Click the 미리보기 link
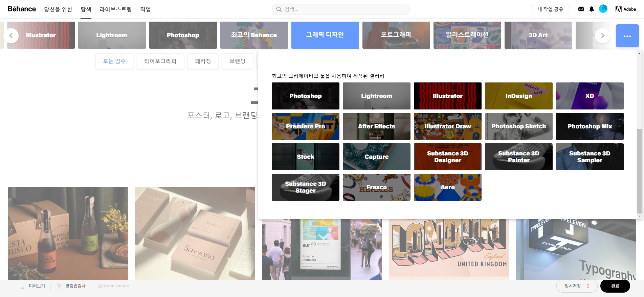The height and width of the screenshot is (297, 644). [x=37, y=286]
